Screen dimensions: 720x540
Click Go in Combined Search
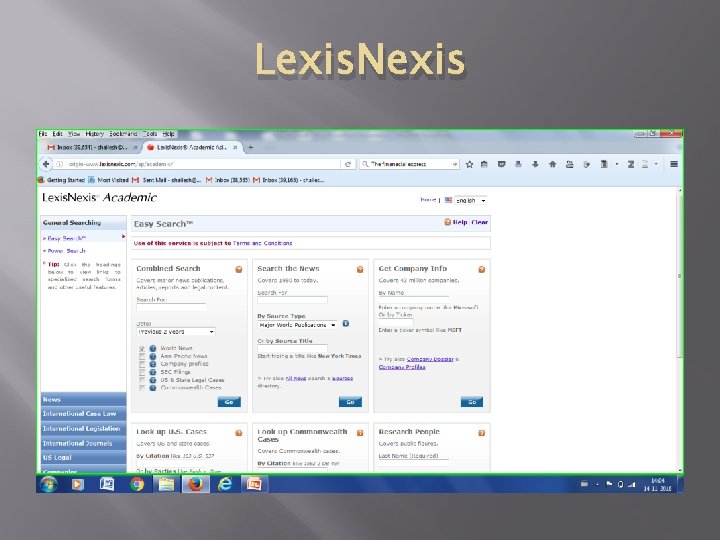pyautogui.click(x=229, y=402)
